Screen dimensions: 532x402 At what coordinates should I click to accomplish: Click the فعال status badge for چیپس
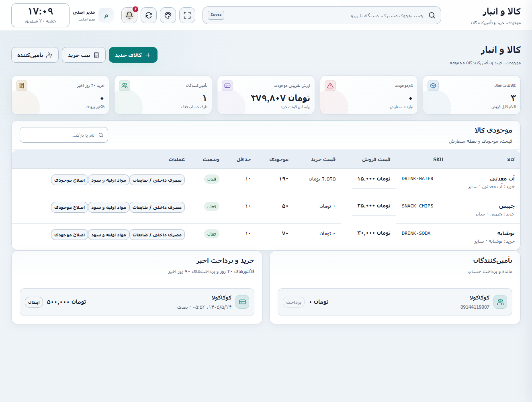212,207
